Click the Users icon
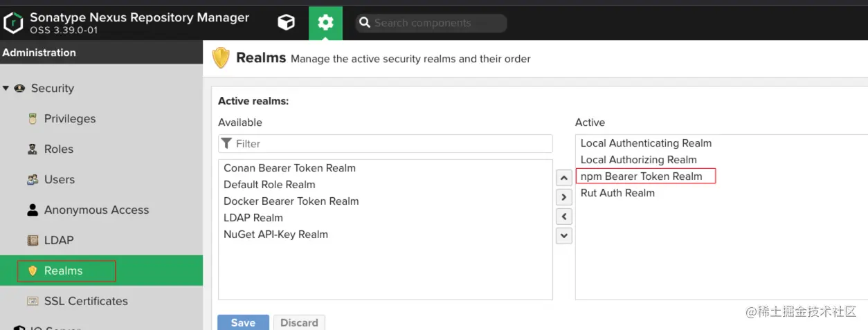Viewport: 868px width, 330px height. click(33, 180)
